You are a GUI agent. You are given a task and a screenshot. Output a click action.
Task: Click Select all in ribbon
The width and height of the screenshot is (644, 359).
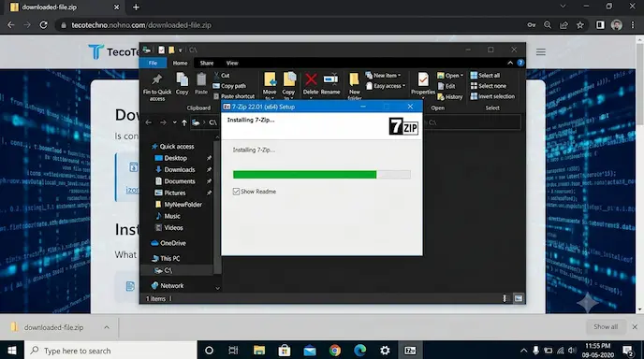coord(485,76)
